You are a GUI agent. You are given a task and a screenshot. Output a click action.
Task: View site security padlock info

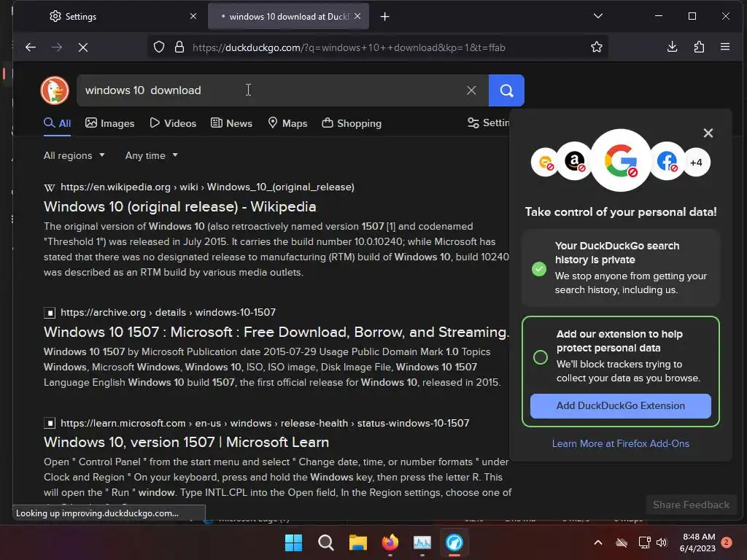[179, 47]
